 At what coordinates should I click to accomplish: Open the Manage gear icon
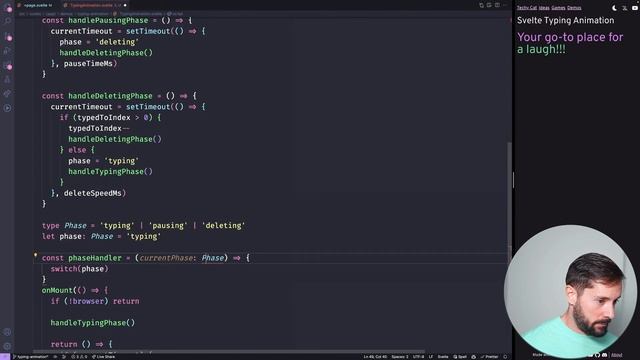click(7, 346)
